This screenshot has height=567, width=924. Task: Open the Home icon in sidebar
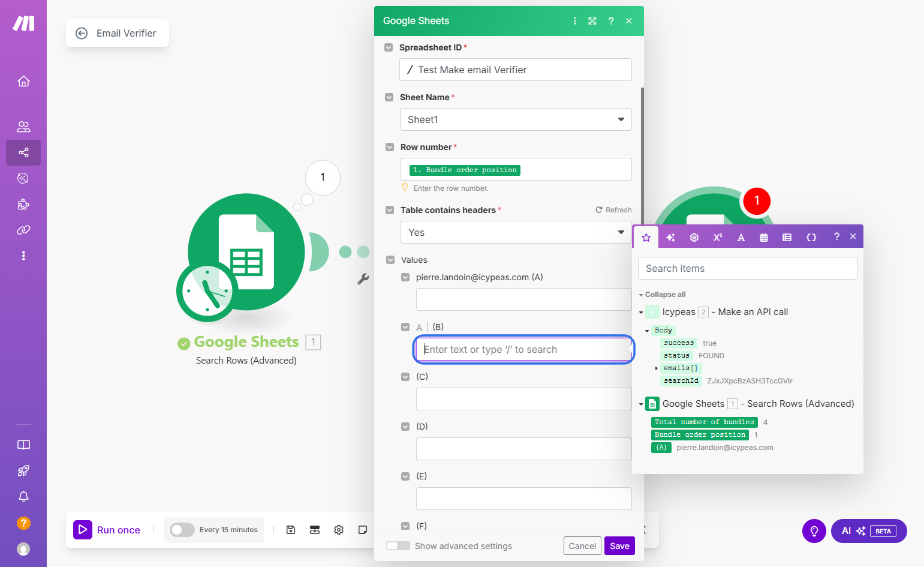[x=23, y=82]
